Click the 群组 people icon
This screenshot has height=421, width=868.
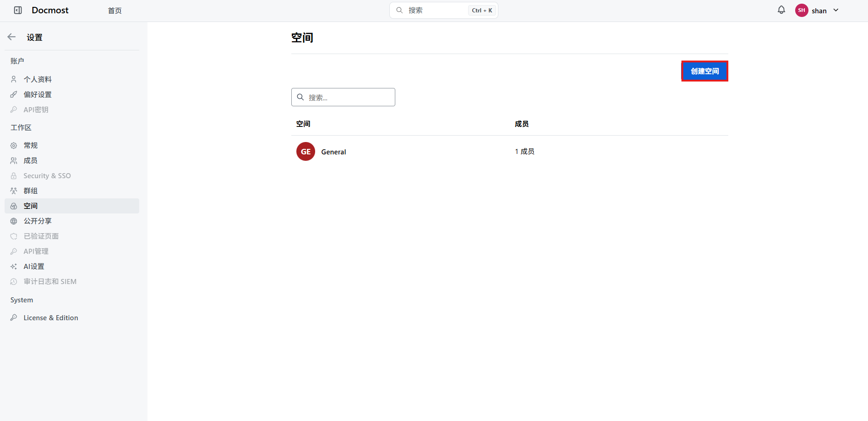14,191
